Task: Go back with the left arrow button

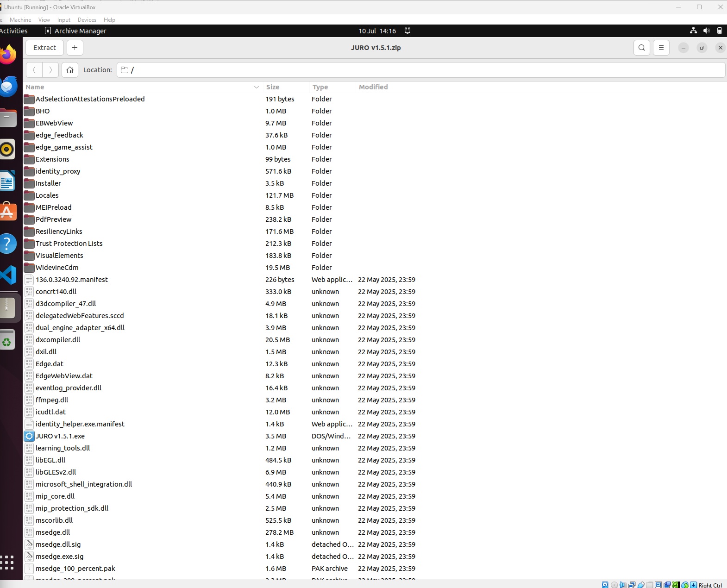Action: (34, 70)
